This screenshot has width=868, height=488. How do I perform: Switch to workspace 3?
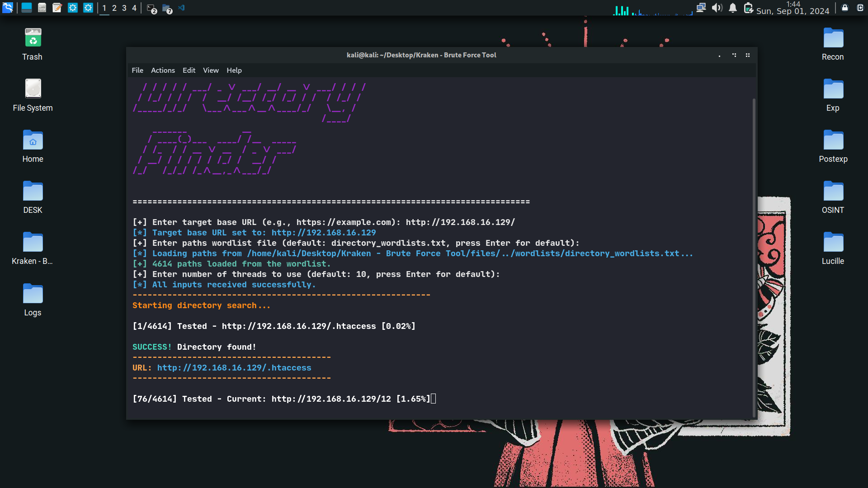coord(124,8)
